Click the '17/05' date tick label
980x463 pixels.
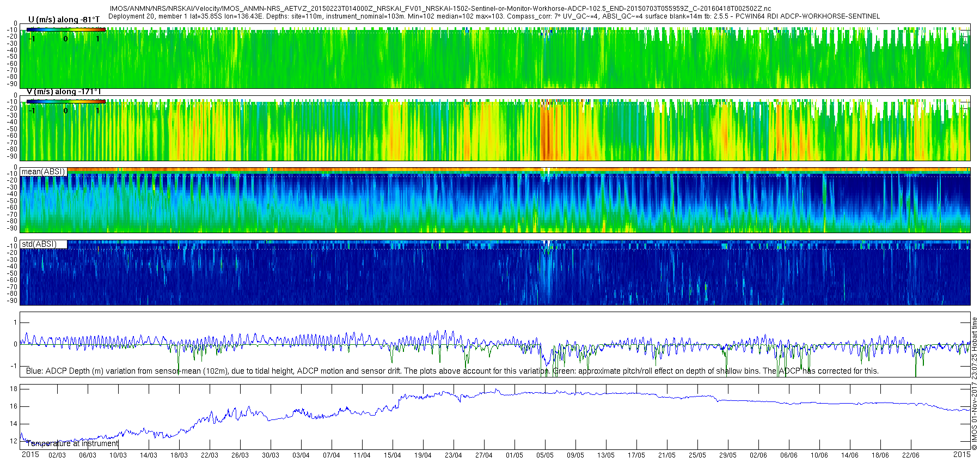(x=636, y=455)
